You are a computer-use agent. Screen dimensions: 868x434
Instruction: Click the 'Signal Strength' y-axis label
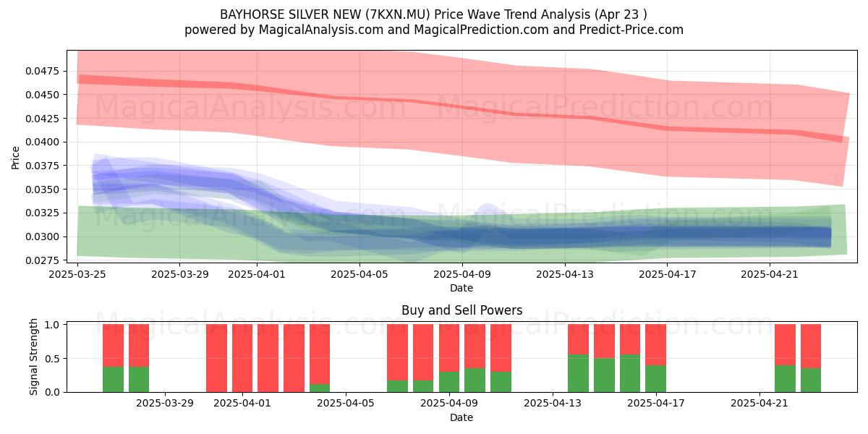(x=34, y=358)
